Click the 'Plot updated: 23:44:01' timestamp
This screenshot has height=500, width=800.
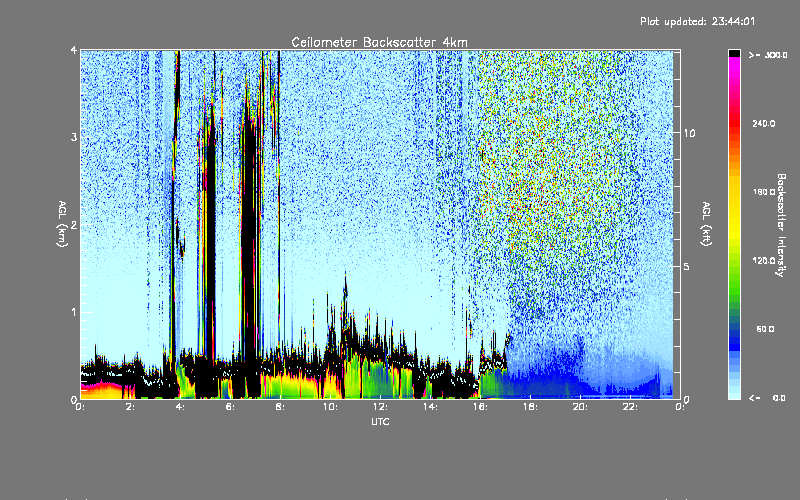pos(697,21)
